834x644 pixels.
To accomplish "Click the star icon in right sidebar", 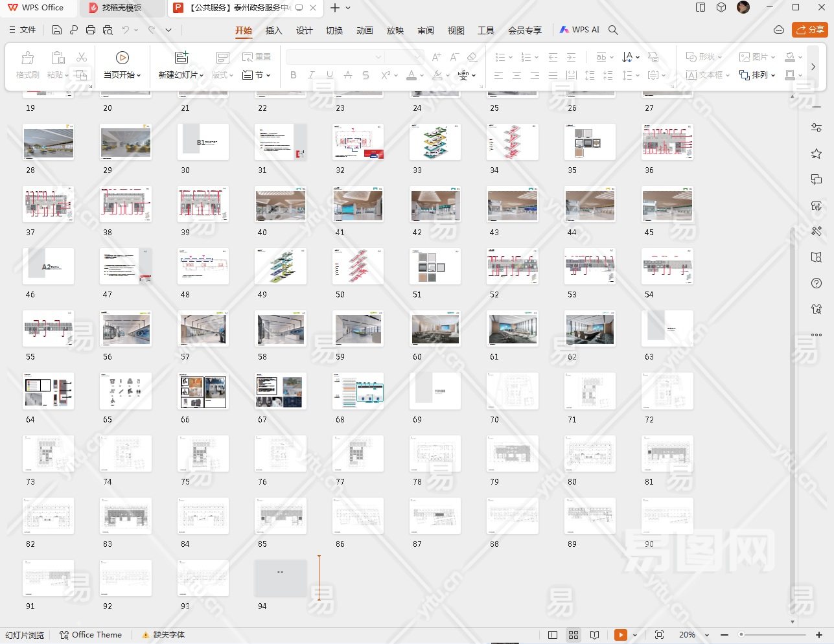I will pos(817,154).
